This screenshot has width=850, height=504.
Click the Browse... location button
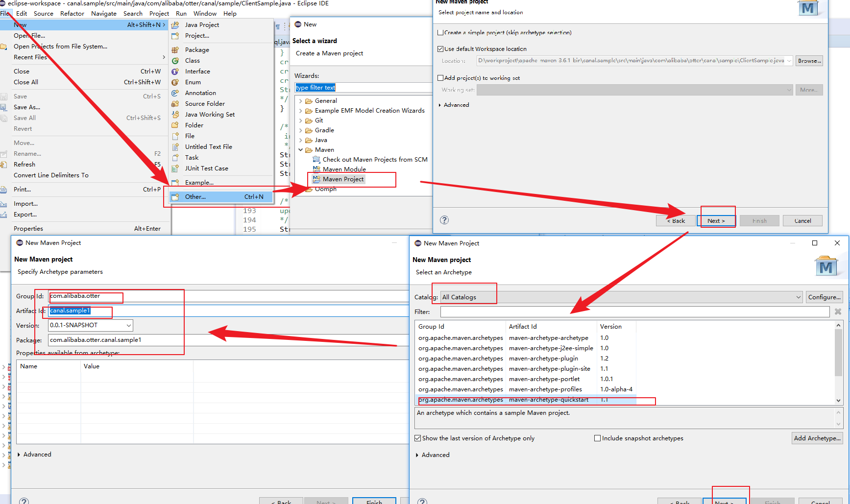coord(809,61)
